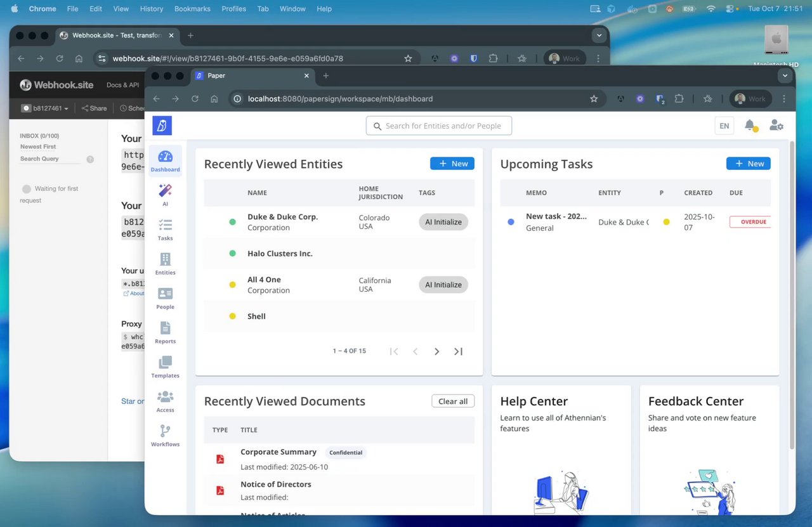812x527 pixels.
Task: Focus the Search Query field in Webhook.site
Action: (x=51, y=159)
